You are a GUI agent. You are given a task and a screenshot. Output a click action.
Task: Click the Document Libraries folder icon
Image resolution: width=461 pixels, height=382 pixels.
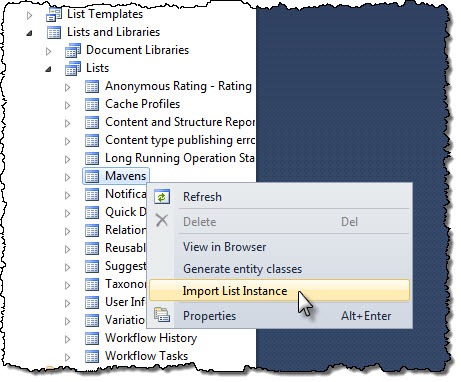point(73,50)
